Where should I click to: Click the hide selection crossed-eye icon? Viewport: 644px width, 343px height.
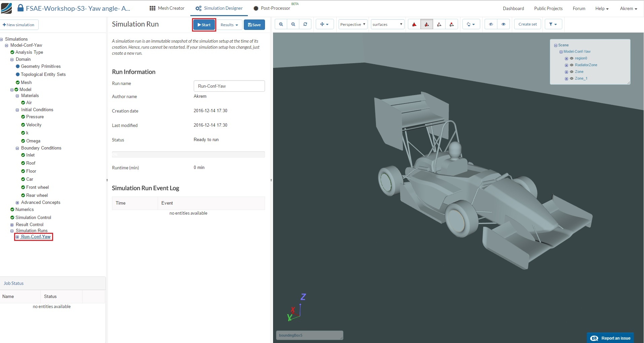point(491,24)
